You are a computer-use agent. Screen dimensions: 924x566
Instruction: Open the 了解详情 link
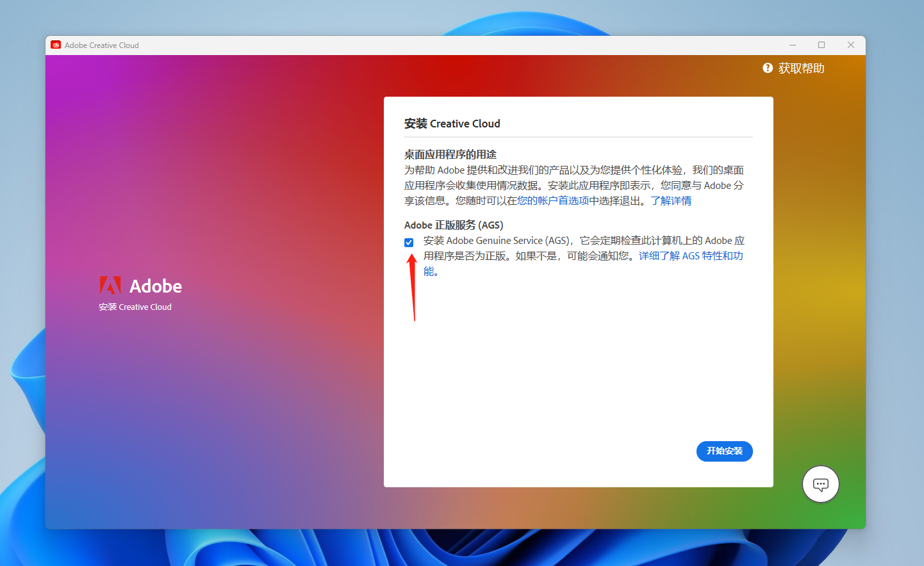tap(671, 201)
